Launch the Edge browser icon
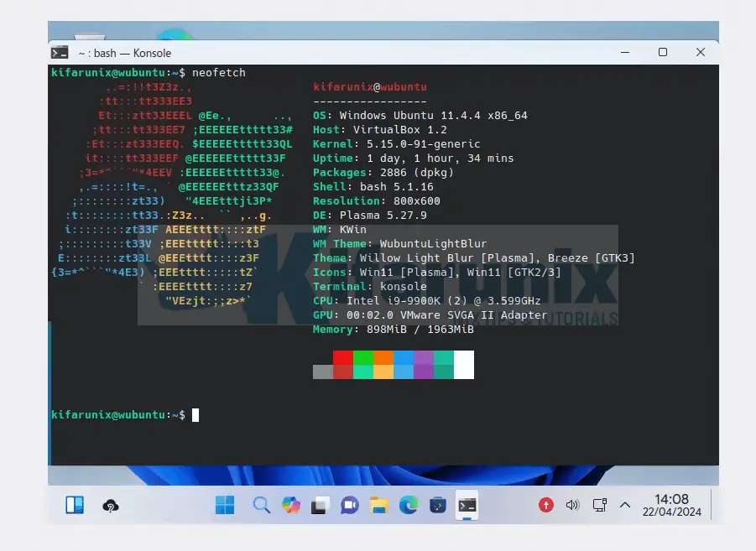Image resolution: width=756 pixels, height=551 pixels. [408, 505]
